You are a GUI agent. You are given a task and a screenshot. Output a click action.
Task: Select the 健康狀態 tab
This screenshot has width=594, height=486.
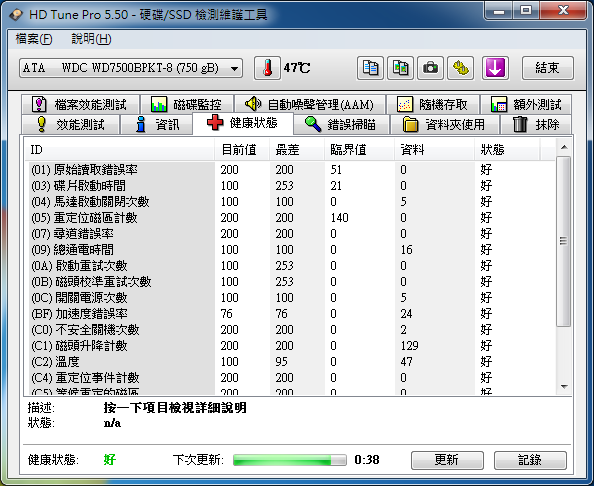(x=243, y=123)
